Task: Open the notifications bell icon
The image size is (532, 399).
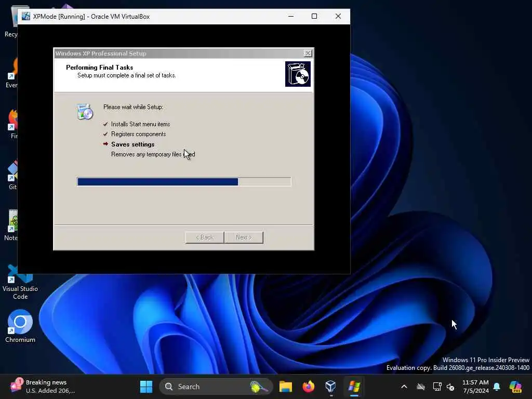Action: pyautogui.click(x=497, y=387)
